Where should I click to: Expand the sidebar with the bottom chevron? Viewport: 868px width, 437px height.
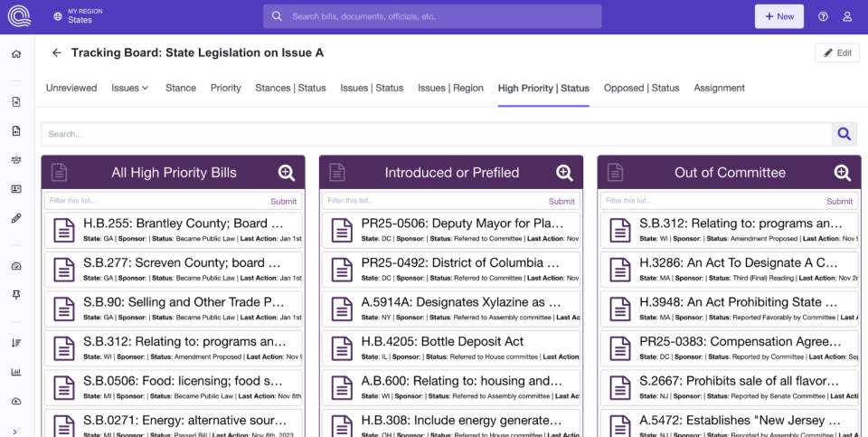click(x=16, y=431)
